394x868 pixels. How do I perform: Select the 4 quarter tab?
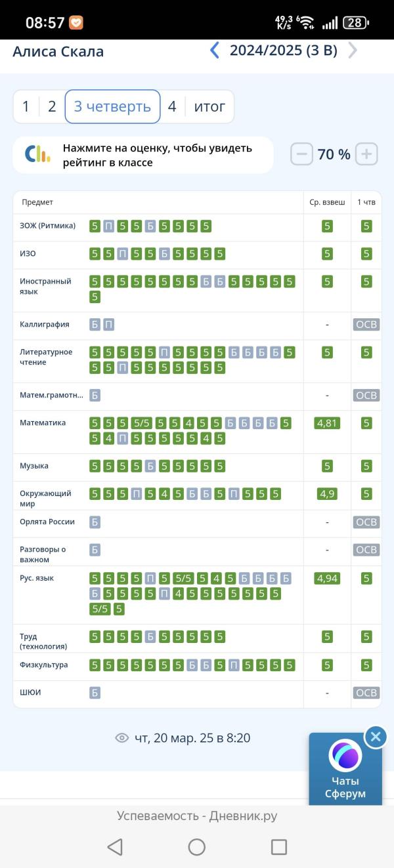click(x=172, y=106)
